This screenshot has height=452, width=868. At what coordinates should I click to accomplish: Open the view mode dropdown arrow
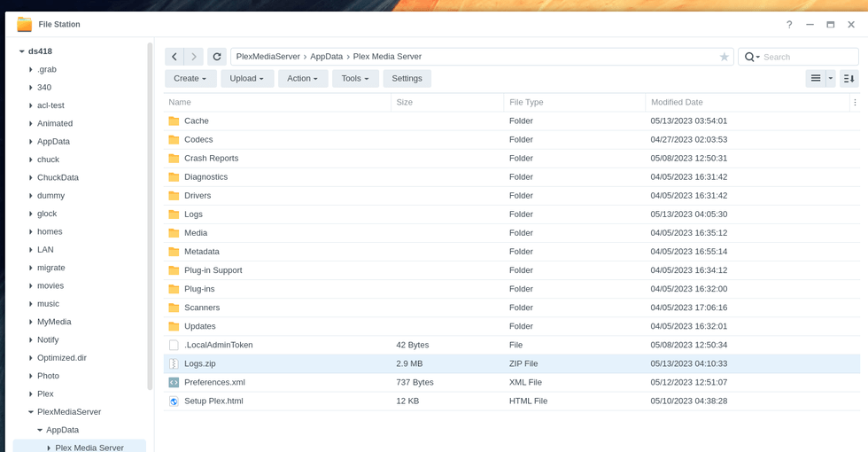point(831,79)
